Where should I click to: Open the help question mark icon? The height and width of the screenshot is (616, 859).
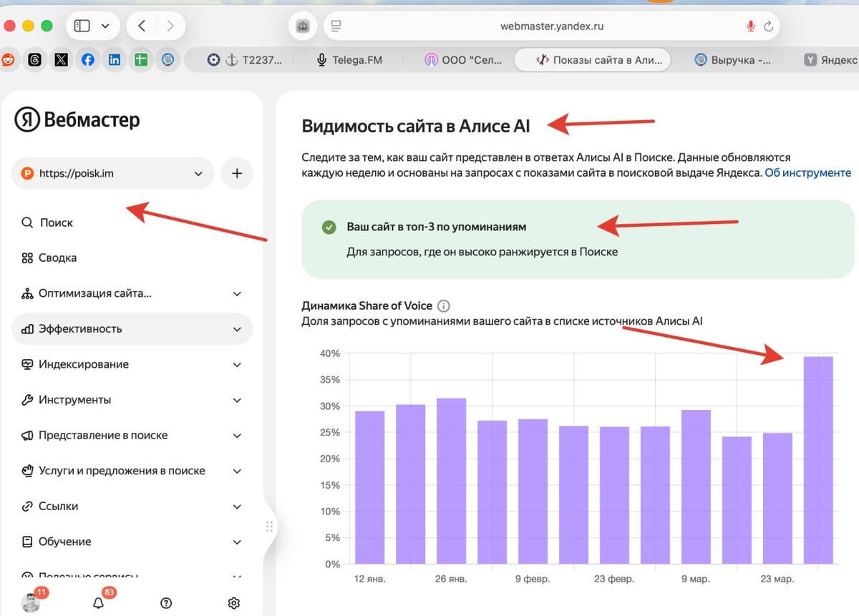(166, 603)
